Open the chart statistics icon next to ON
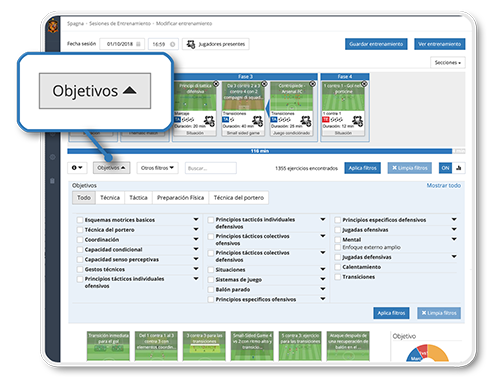This screenshot has height=383, width=500. pos(459,168)
